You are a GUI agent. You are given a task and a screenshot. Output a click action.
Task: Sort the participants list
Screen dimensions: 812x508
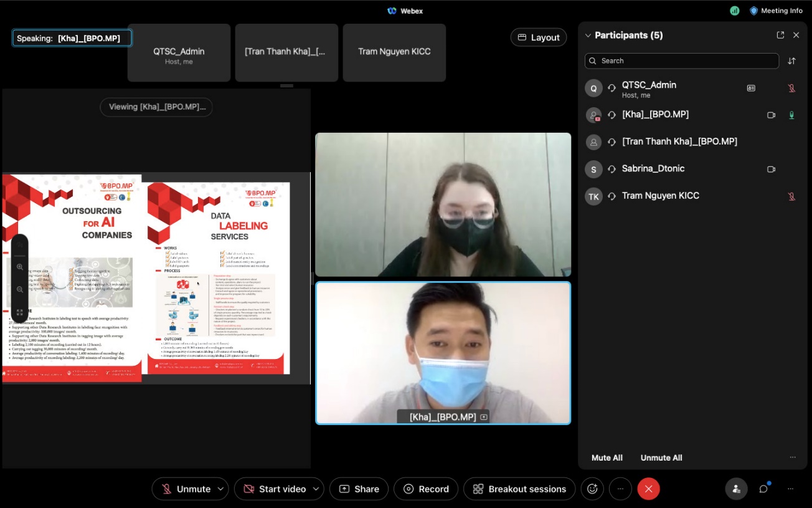[x=791, y=61]
